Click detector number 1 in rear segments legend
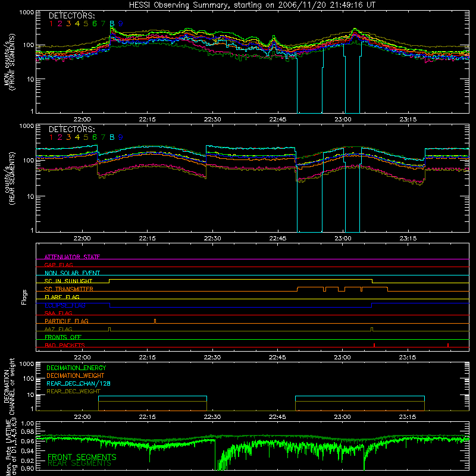The height and width of the screenshot is (476, 476). point(51,137)
